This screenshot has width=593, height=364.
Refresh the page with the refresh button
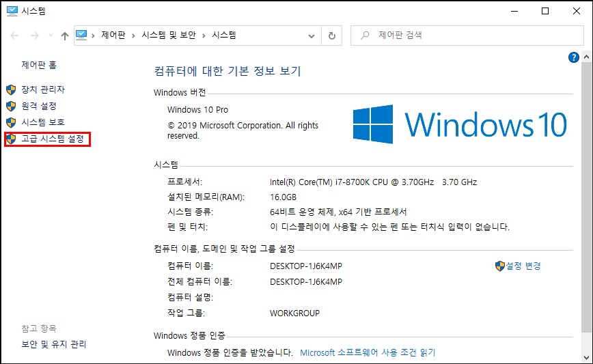coord(331,36)
